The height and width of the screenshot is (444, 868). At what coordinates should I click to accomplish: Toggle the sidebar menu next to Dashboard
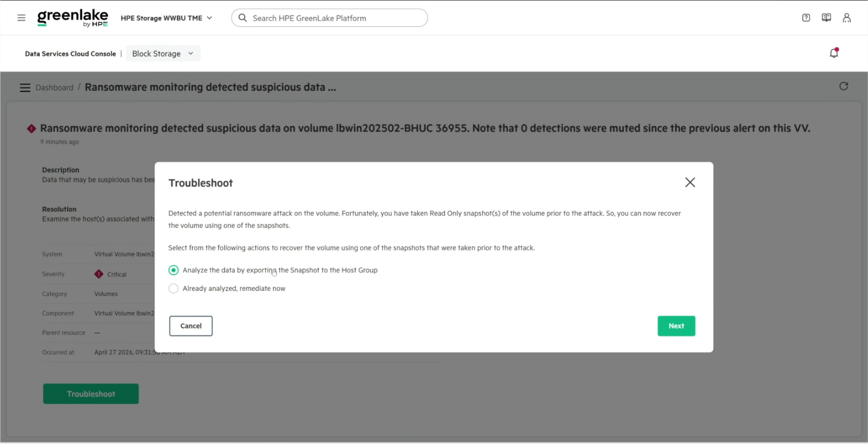(25, 88)
